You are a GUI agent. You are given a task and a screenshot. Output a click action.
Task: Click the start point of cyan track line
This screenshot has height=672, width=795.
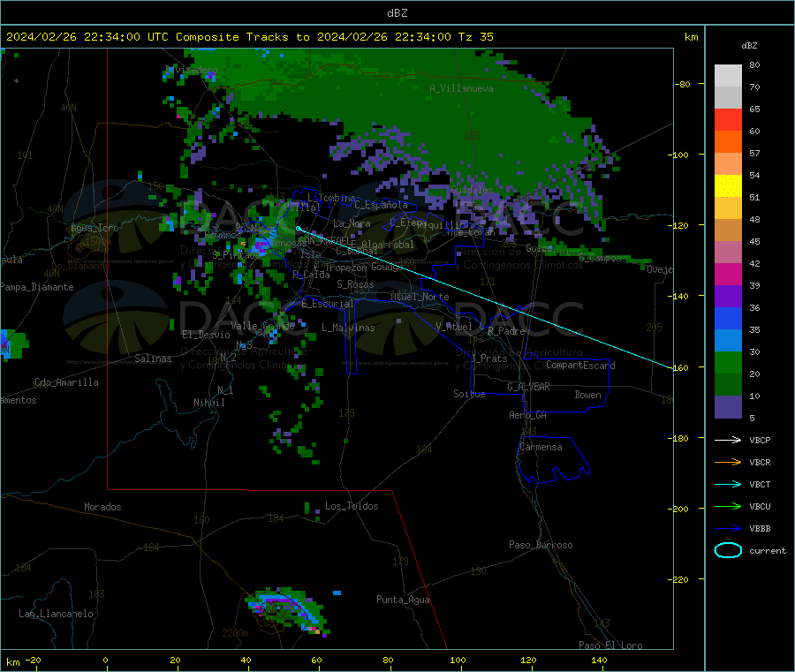[x=299, y=229]
